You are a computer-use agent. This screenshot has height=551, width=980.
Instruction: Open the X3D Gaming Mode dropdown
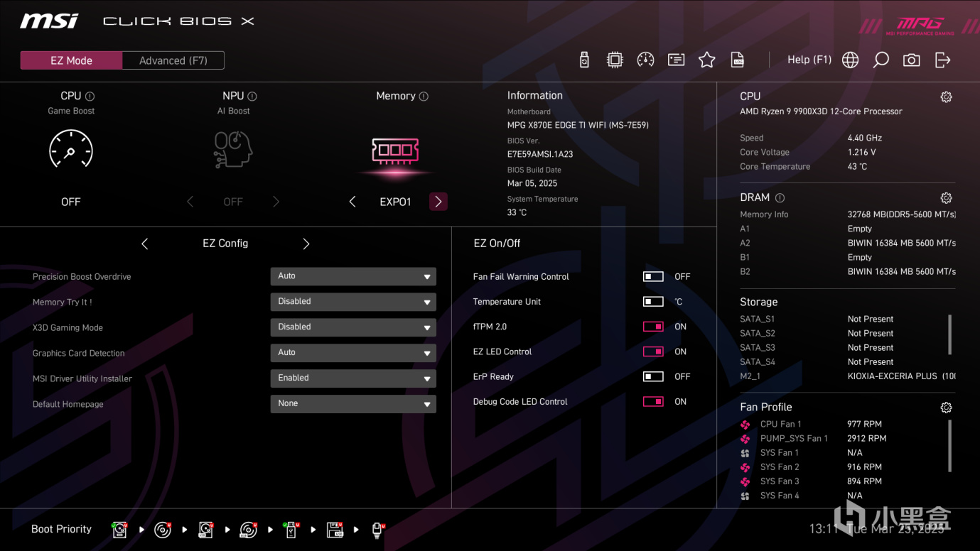tap(353, 327)
